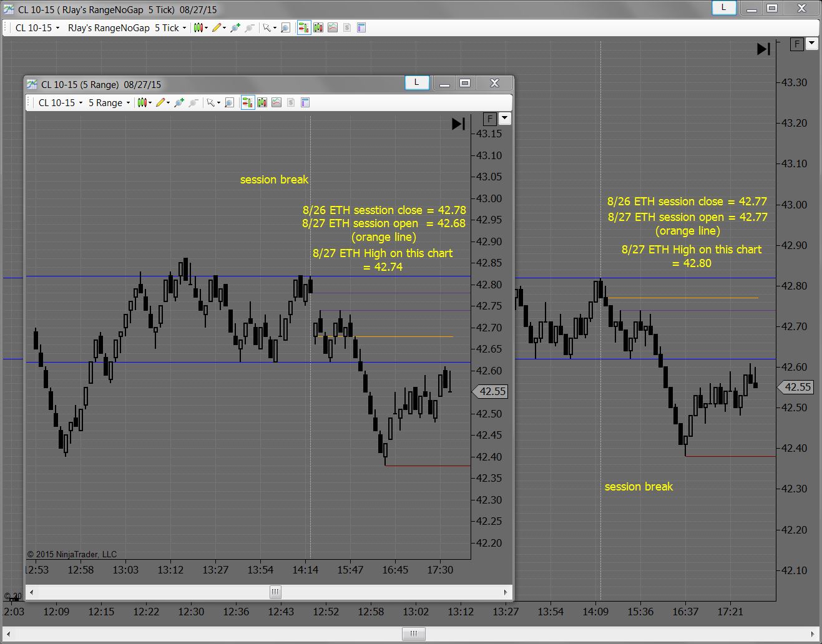Screen dimensions: 822x644
Task: Click left scroll arrow in 5 Range window
Action: 31,592
